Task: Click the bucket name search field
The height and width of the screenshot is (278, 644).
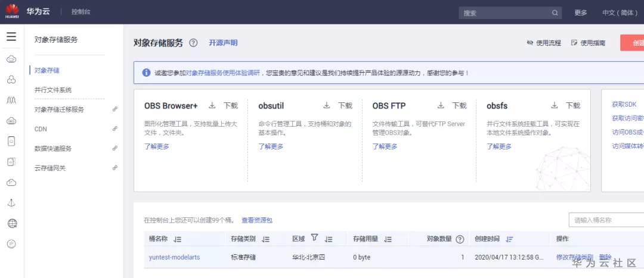Action: click(x=605, y=220)
